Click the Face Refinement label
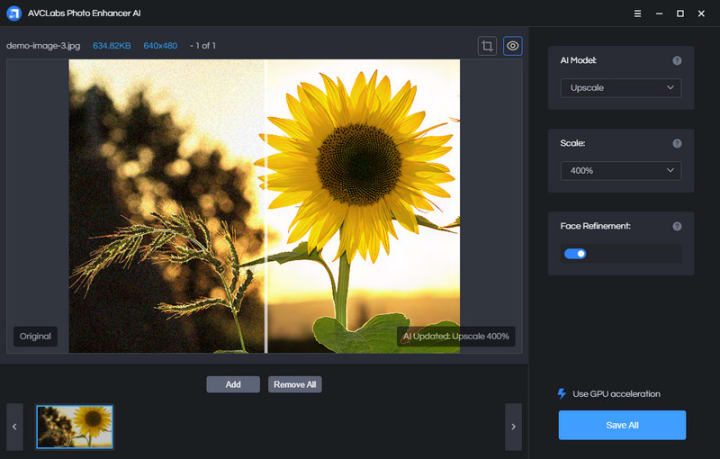Viewport: 720px width, 459px height. tap(595, 226)
